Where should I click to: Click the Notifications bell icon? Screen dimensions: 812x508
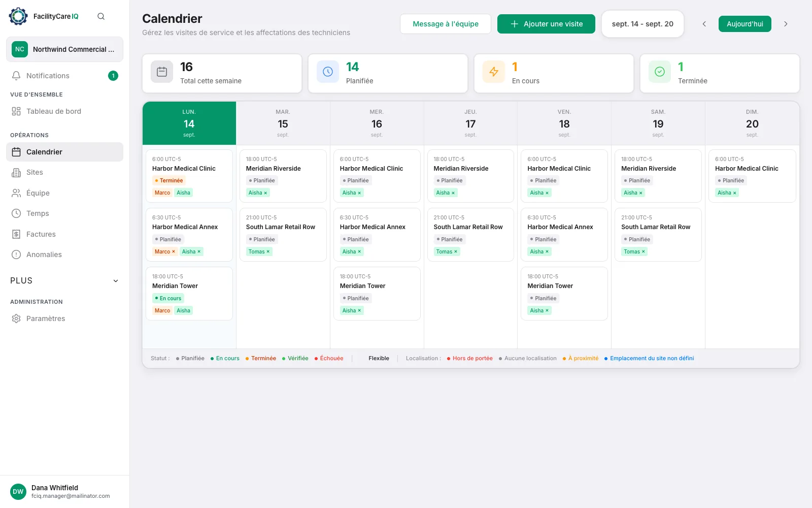(x=16, y=76)
